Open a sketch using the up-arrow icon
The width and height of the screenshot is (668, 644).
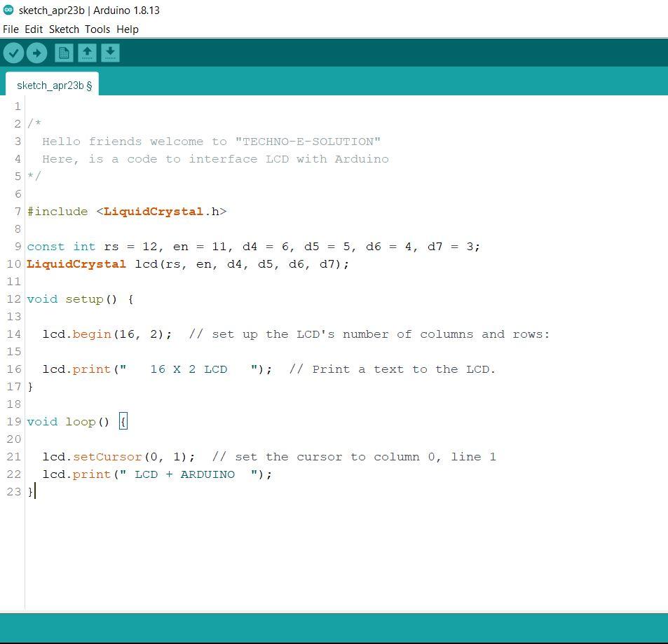(x=87, y=53)
